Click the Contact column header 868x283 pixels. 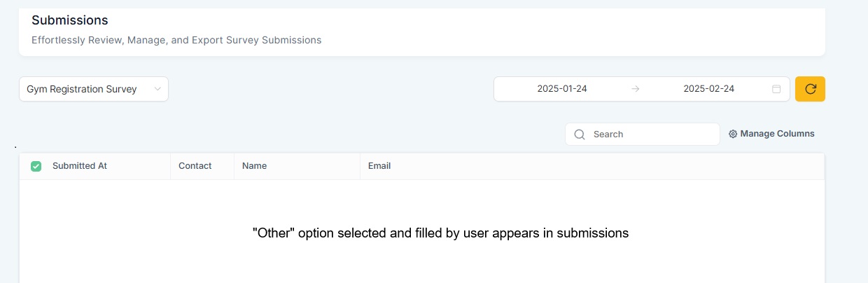click(195, 166)
